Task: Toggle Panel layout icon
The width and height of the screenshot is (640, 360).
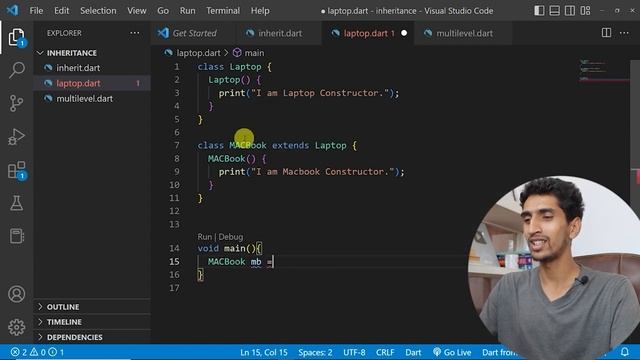Action: (x=554, y=11)
